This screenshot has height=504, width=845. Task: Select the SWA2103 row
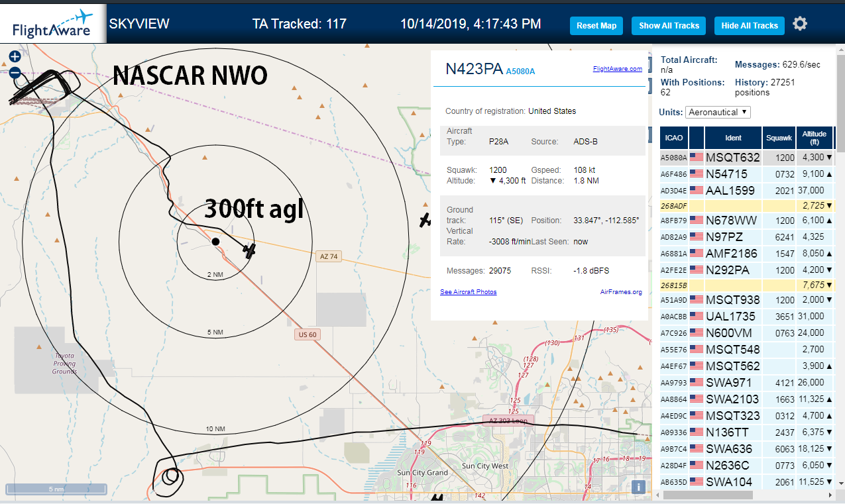(x=746, y=399)
